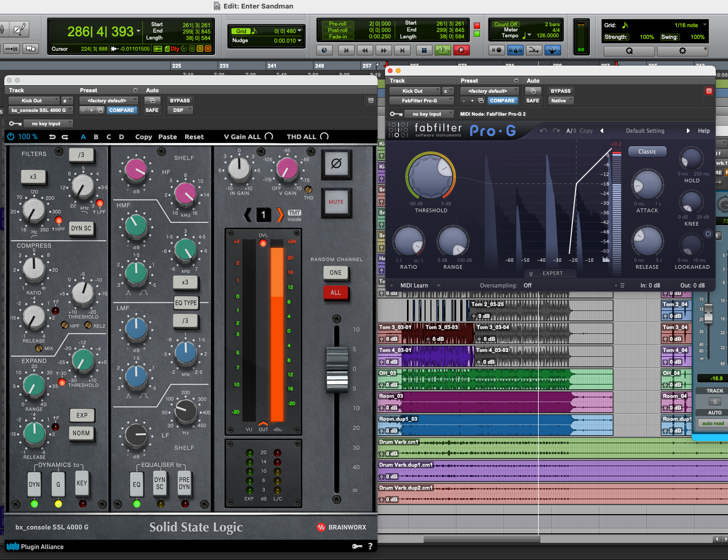
Task: Select settings slot B in bx_console
Action: [x=96, y=137]
